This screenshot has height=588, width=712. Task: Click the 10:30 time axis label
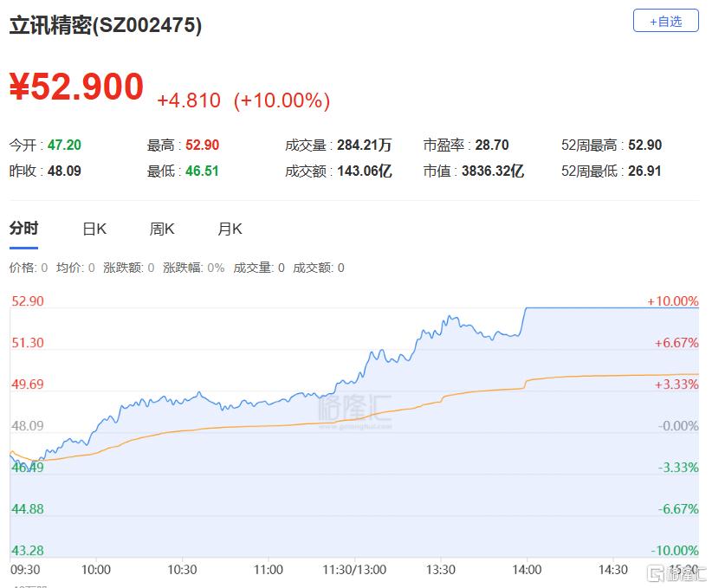[x=182, y=570]
